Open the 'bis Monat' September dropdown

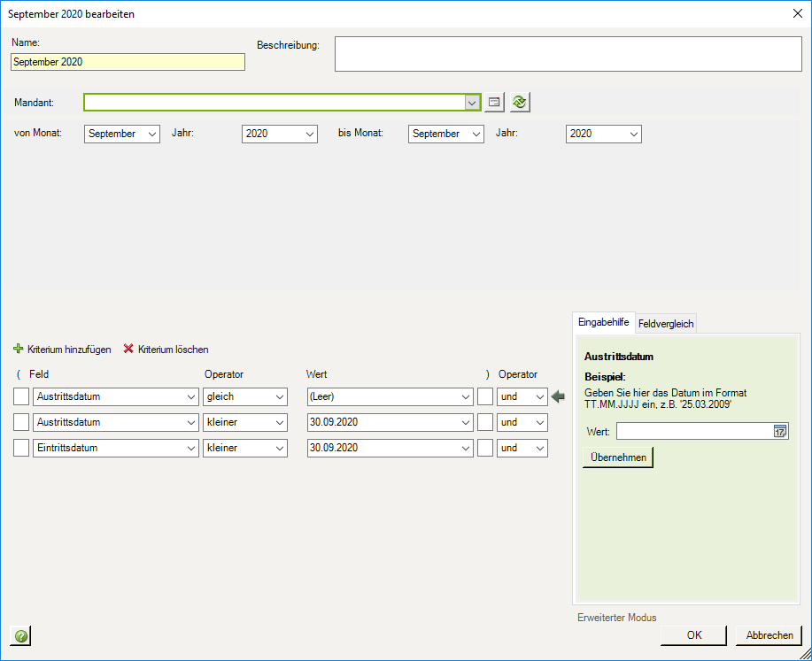(x=476, y=135)
